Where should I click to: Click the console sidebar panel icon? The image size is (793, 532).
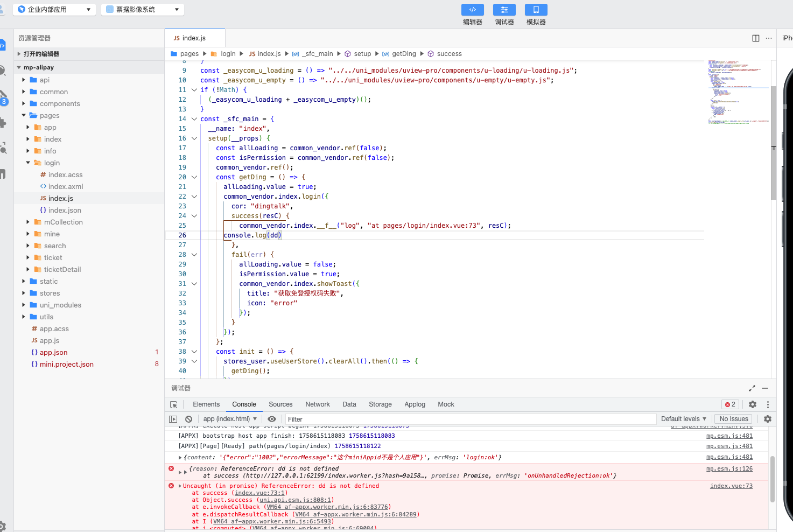click(173, 419)
